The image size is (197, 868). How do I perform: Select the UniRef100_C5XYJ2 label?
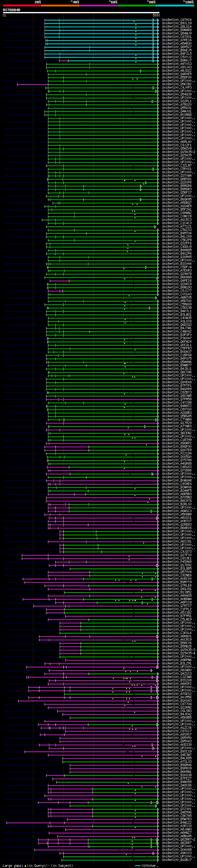point(177,57)
